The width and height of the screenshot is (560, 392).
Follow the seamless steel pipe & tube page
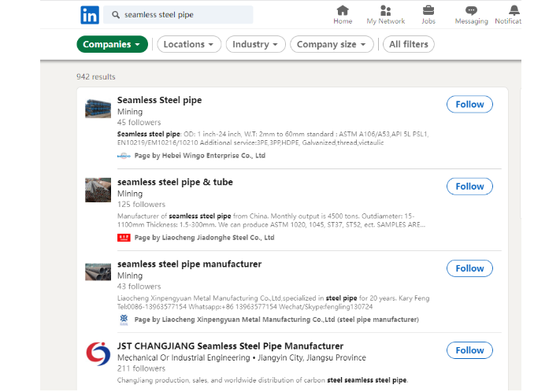(469, 187)
